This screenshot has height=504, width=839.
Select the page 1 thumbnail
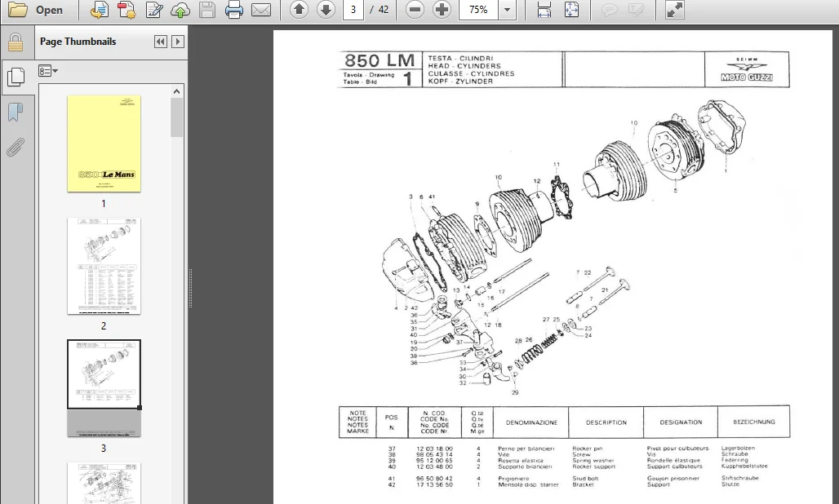[x=104, y=144]
